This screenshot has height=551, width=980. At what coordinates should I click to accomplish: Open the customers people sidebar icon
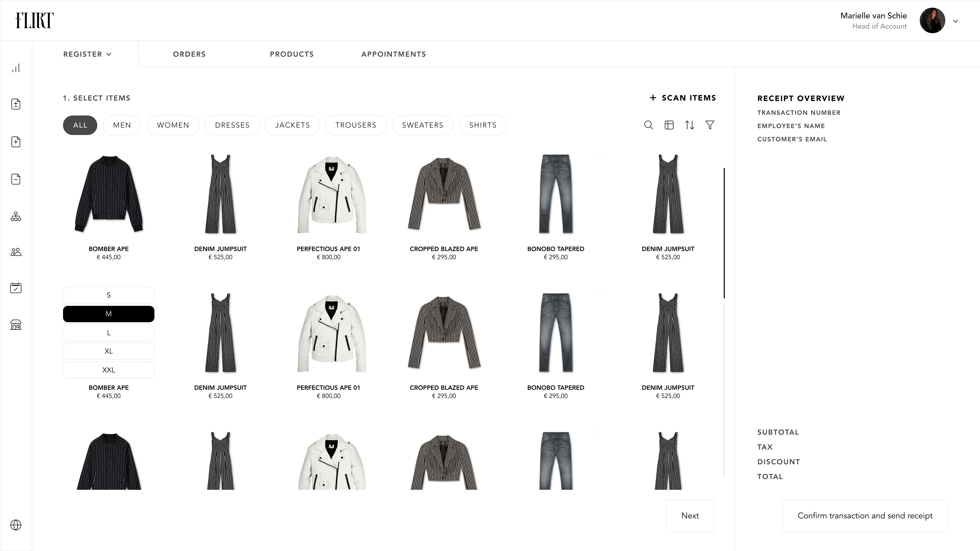coord(16,252)
